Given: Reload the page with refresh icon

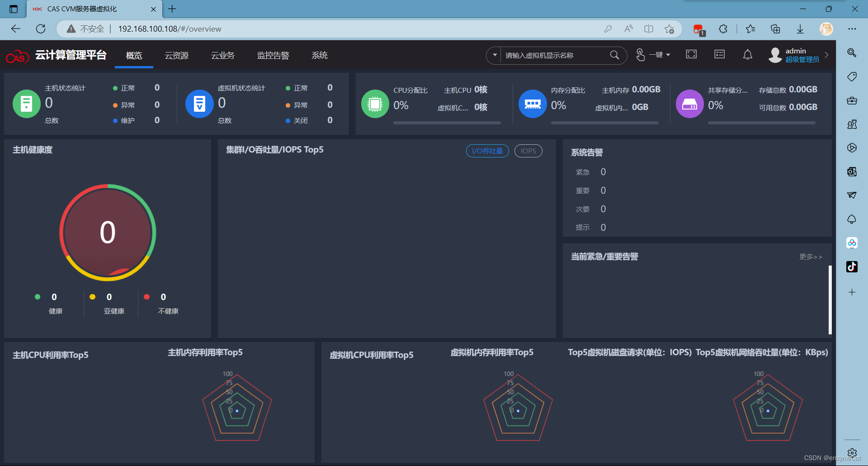Looking at the screenshot, I should tap(41, 29).
